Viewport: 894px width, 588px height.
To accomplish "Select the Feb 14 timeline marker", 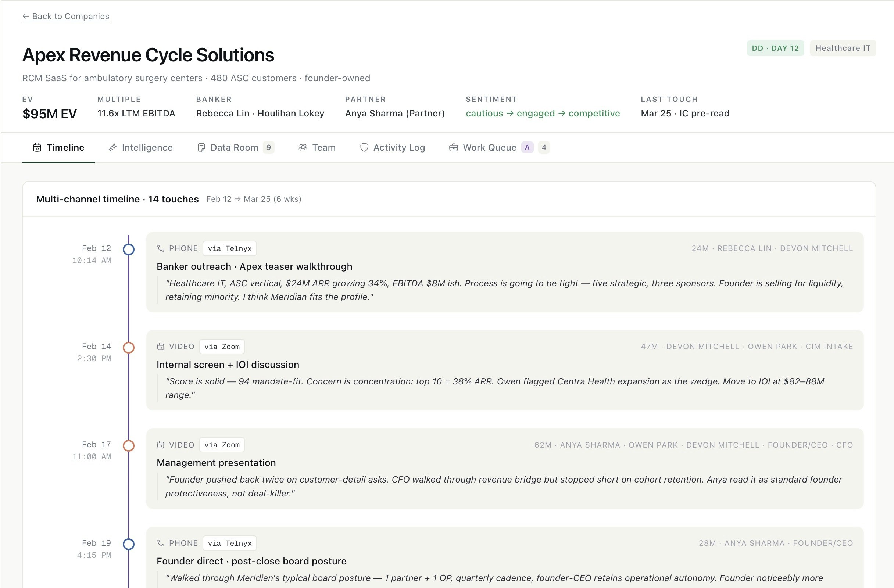I will pos(129,348).
